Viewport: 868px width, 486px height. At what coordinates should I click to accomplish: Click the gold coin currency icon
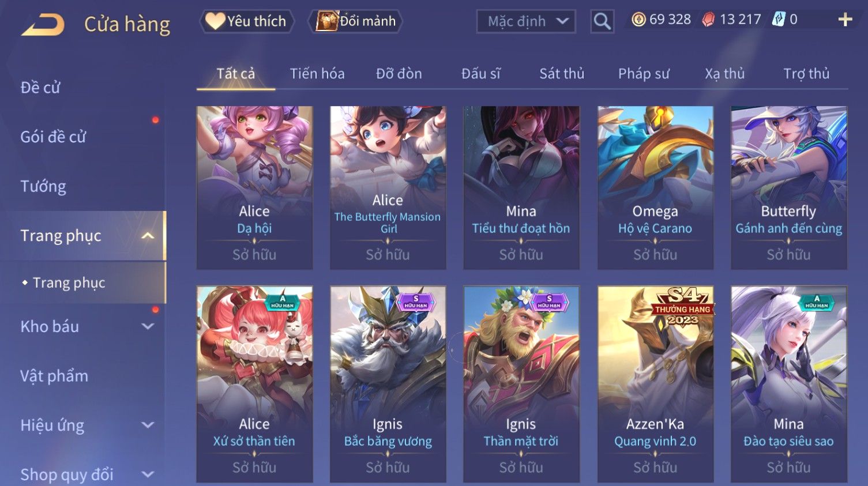[x=638, y=20]
